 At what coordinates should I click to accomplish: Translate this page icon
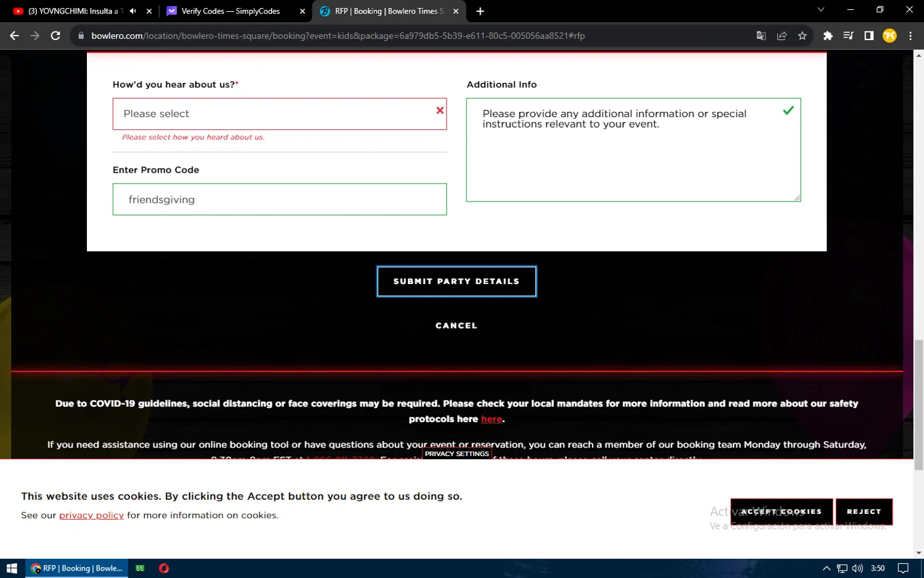click(x=761, y=36)
